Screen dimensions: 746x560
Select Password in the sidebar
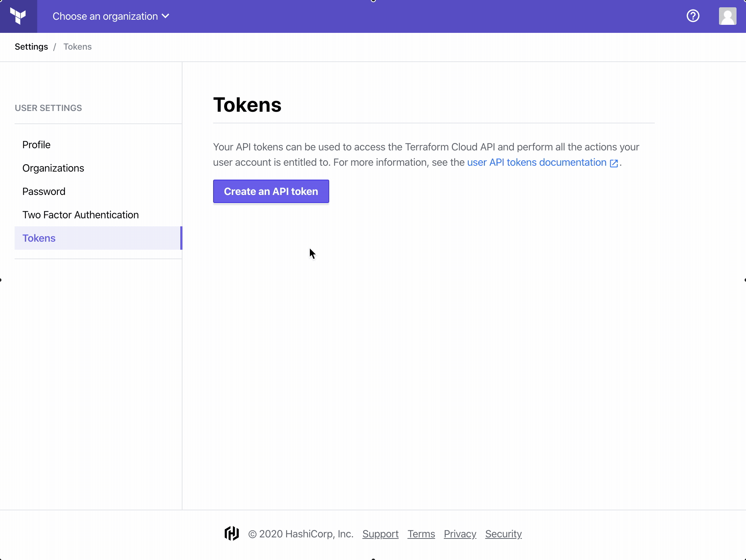44,191
